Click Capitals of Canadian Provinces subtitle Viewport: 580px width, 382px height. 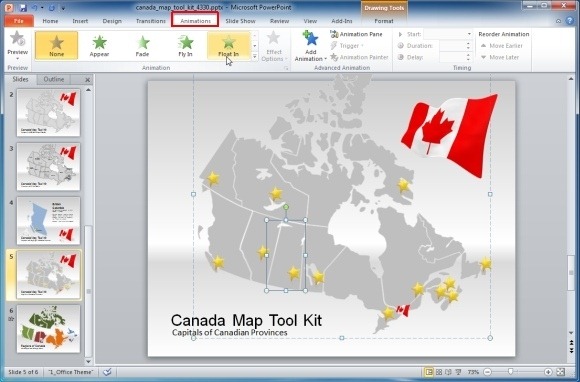click(230, 332)
